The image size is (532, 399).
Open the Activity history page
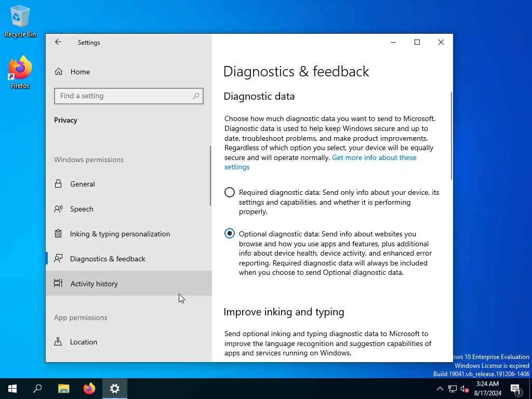[x=129, y=283]
